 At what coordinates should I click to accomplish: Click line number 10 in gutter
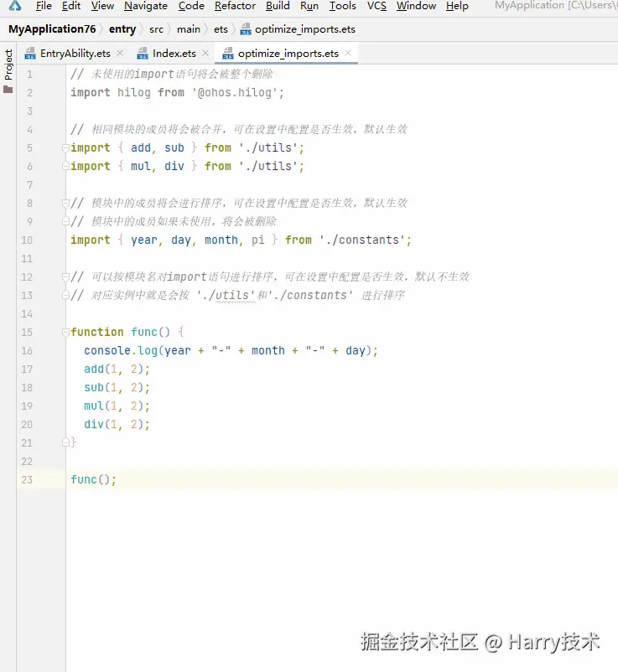point(27,240)
